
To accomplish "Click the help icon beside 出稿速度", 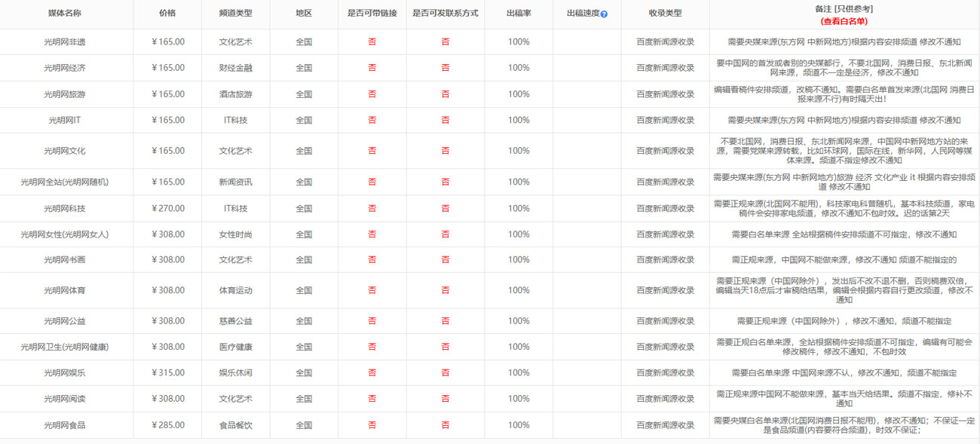I will [604, 14].
